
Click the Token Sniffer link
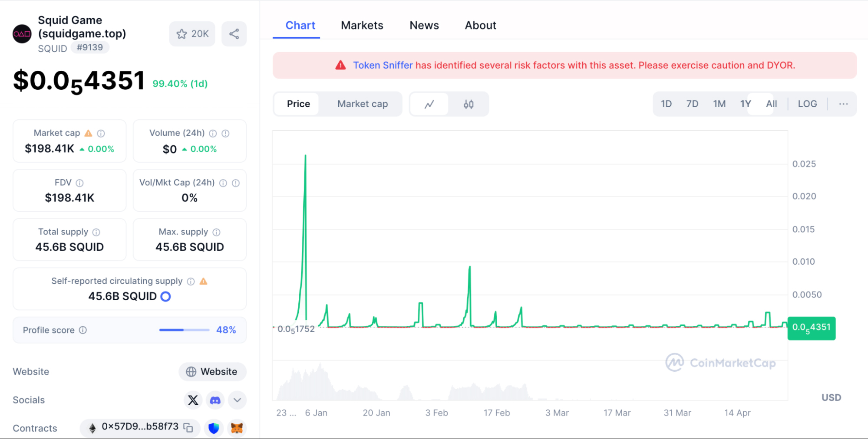pos(383,66)
